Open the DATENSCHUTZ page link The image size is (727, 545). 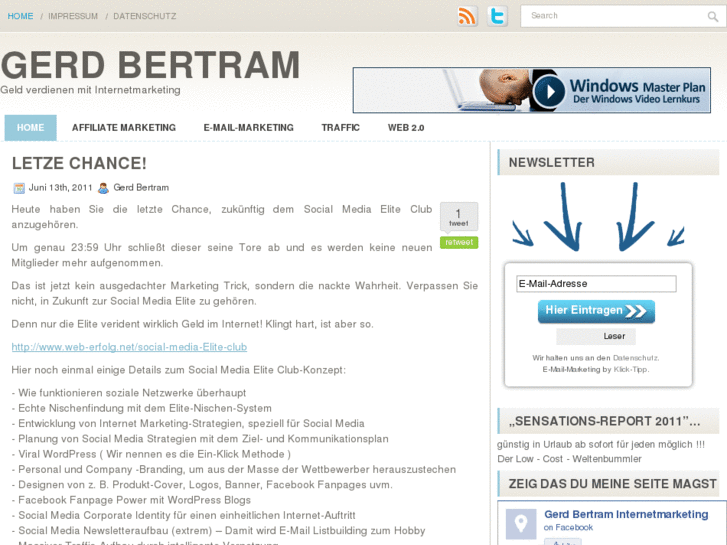(145, 16)
